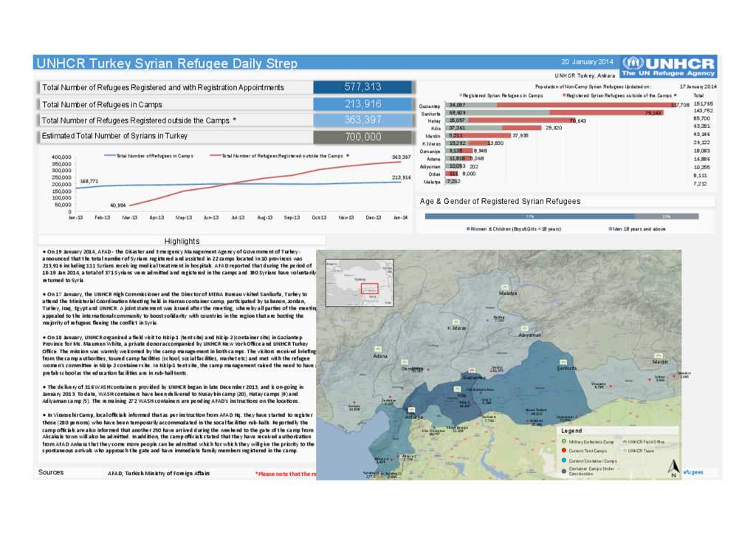Select the Military Defectors Camp legend marker
This screenshot has height=535, width=756.
[564, 441]
